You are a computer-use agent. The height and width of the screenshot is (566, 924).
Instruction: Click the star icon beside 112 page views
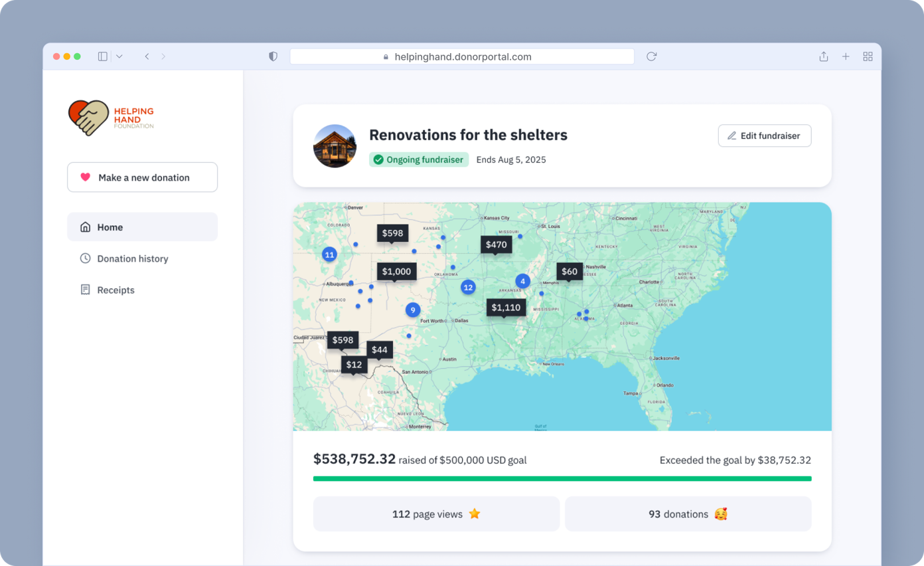click(x=475, y=514)
